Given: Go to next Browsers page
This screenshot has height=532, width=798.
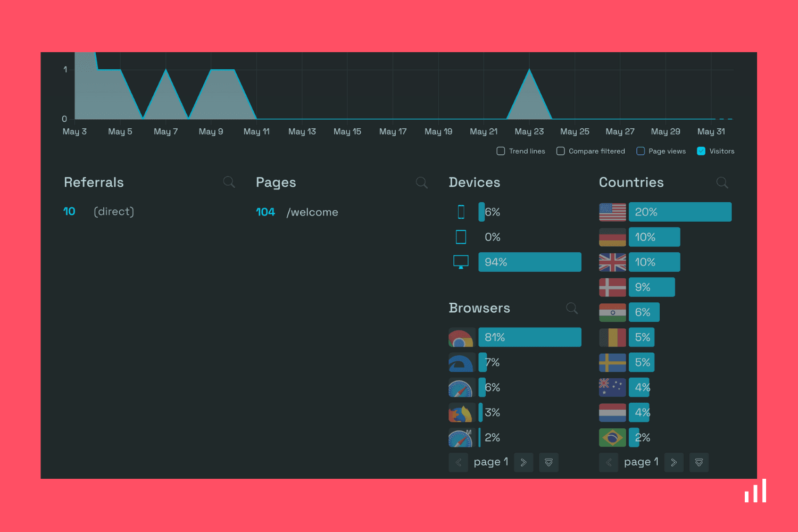Looking at the screenshot, I should click(523, 462).
